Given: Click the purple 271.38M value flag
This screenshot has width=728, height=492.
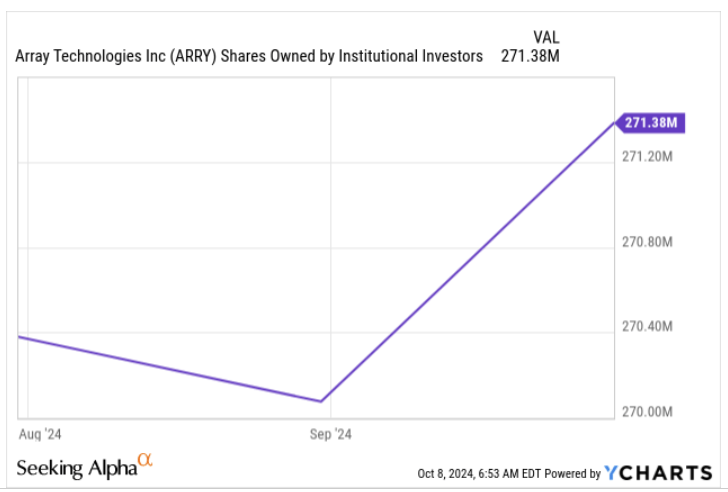Looking at the screenshot, I should [x=650, y=123].
